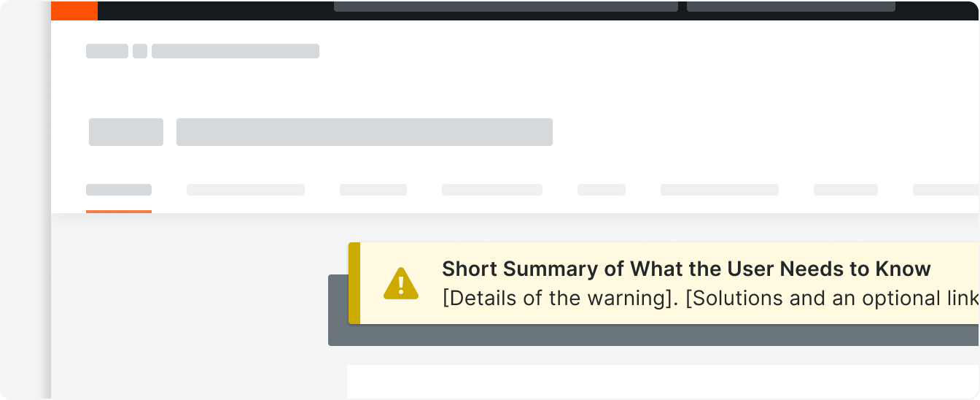Click the yellow warning triangle icon
This screenshot has width=980, height=400.
401,283
